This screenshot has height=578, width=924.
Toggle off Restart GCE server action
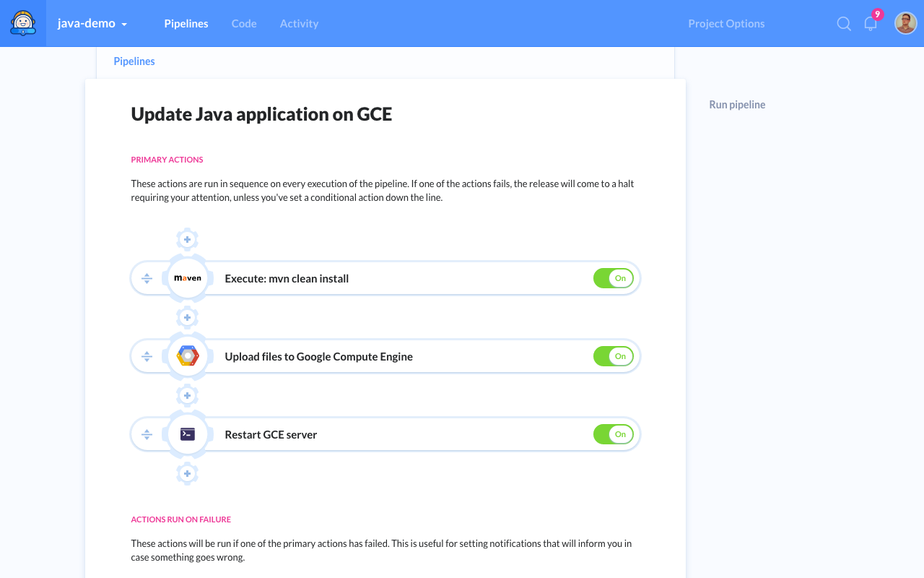614,434
